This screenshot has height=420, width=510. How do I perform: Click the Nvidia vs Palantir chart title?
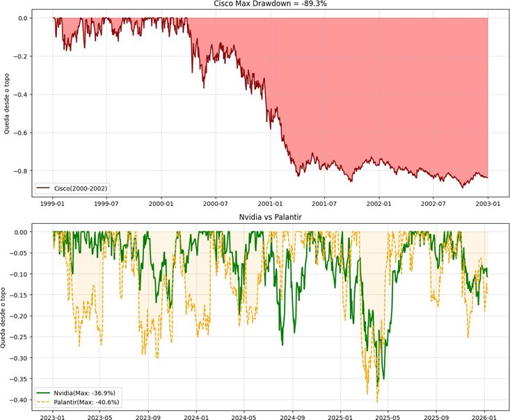(271, 218)
